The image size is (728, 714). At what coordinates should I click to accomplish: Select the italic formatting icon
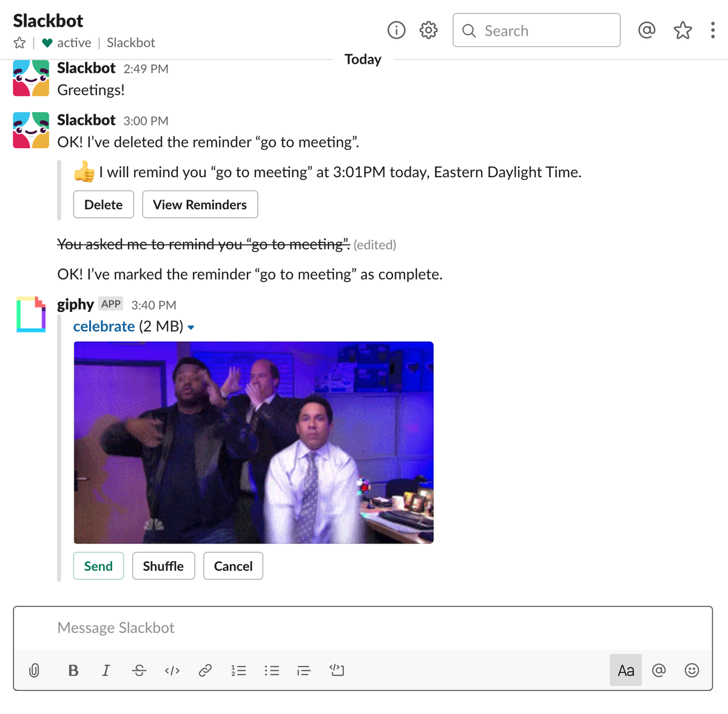106,670
